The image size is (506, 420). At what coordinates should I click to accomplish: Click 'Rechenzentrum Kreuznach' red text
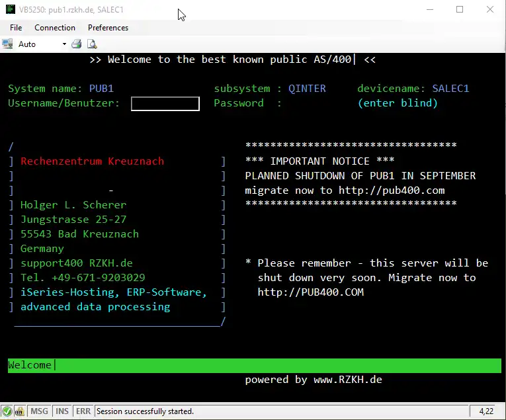93,161
